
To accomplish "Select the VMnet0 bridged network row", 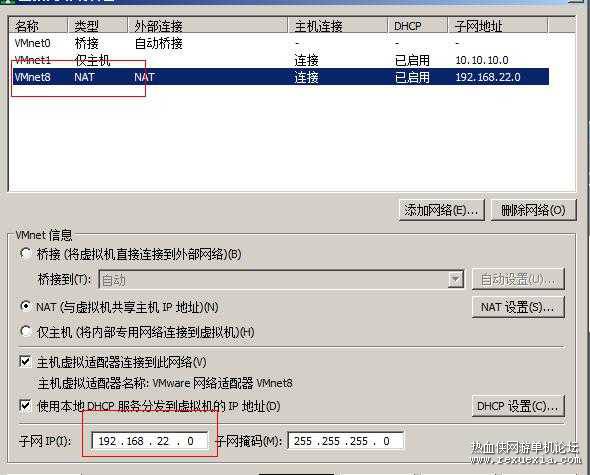I will tap(280, 43).
